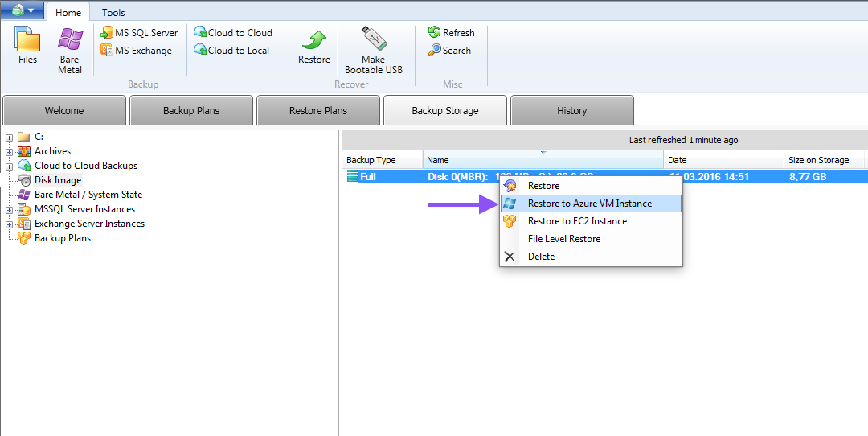
Task: Start MS Exchange backup
Action: pos(136,51)
